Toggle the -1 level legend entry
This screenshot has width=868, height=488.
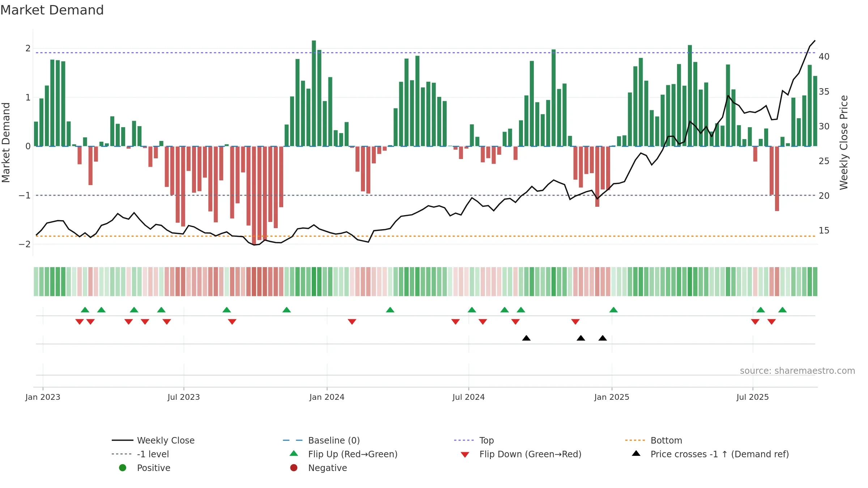(x=140, y=454)
